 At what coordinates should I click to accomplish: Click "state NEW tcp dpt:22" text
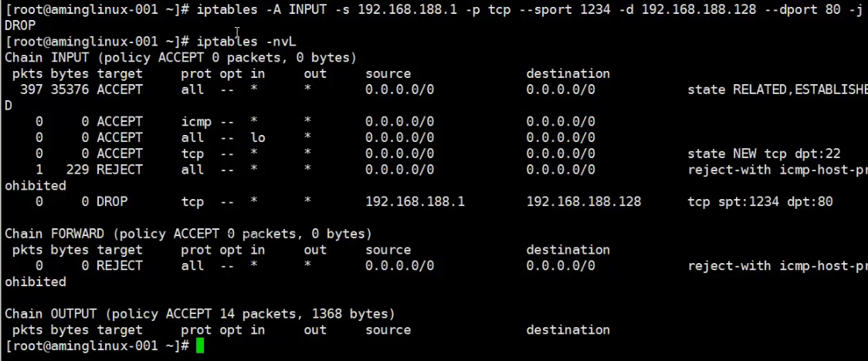click(764, 154)
